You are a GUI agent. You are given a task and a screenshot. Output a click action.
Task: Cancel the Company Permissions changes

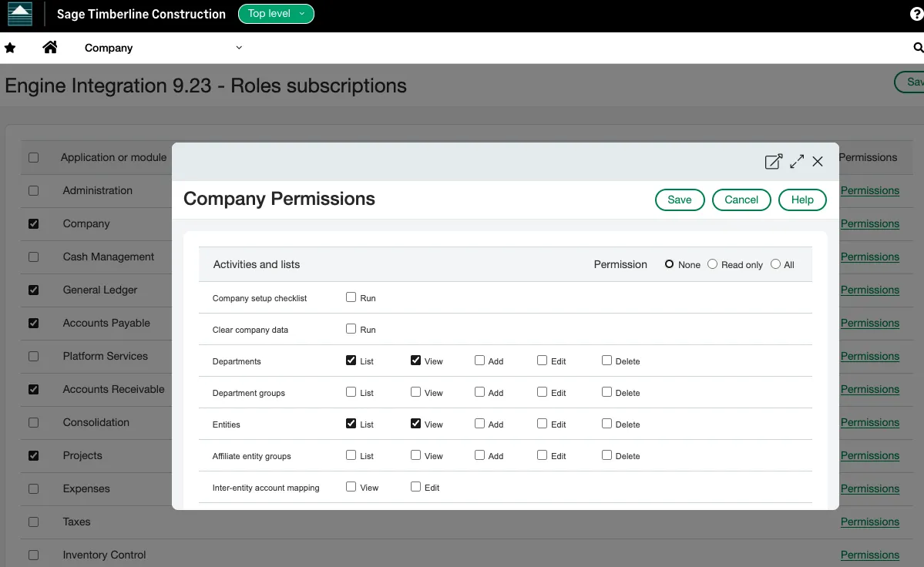tap(741, 200)
